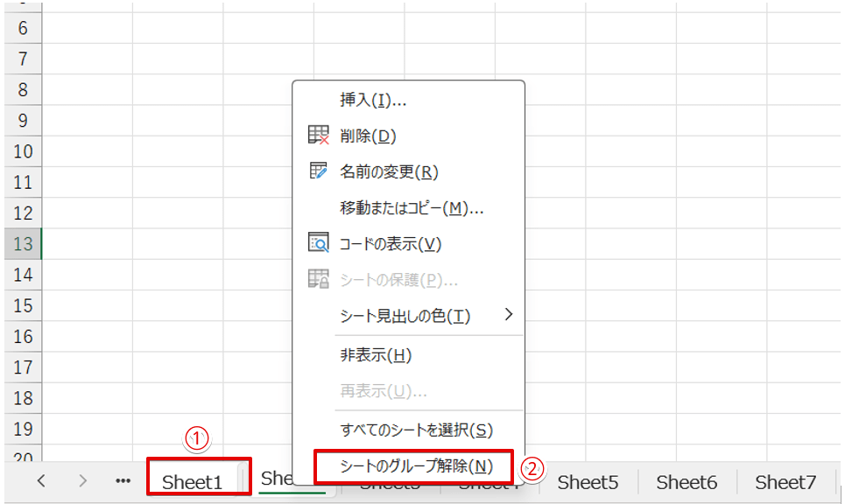Click the previous sheet scroll arrow
The image size is (845, 504).
pos(41,480)
